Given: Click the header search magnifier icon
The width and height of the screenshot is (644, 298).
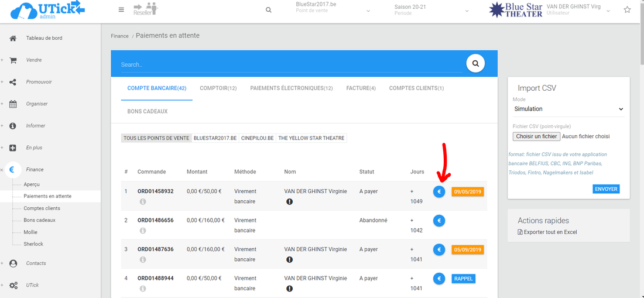Looking at the screenshot, I should coord(269,10).
